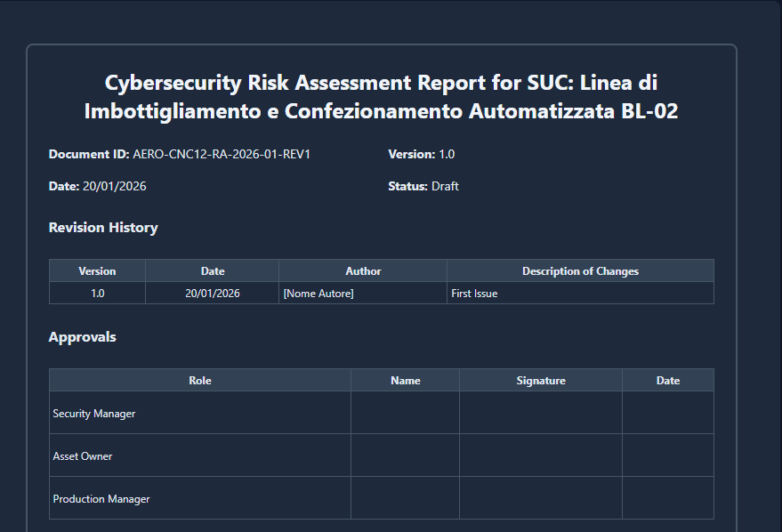Viewport: 782px width, 532px height.
Task: Click the empty Signature cell for Security Manager
Action: 541,413
